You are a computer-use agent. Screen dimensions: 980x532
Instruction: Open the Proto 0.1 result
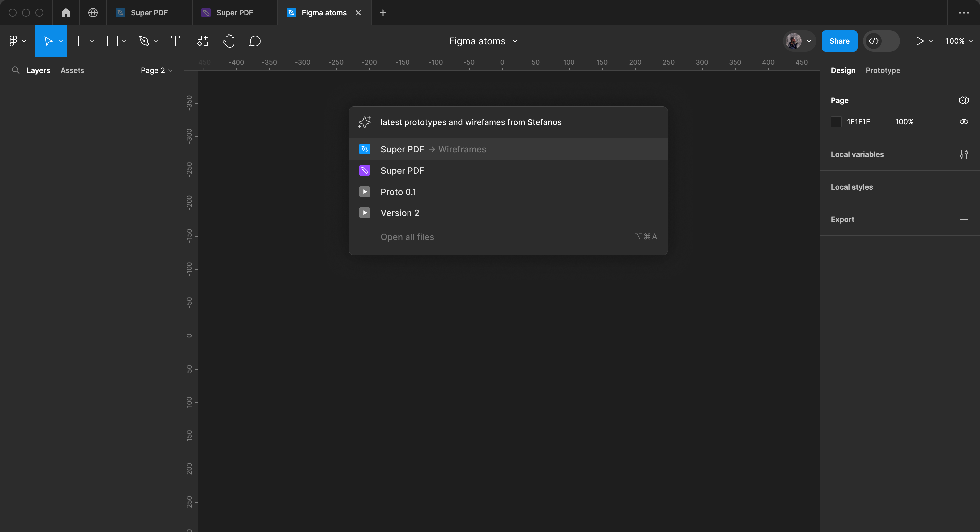pos(508,192)
